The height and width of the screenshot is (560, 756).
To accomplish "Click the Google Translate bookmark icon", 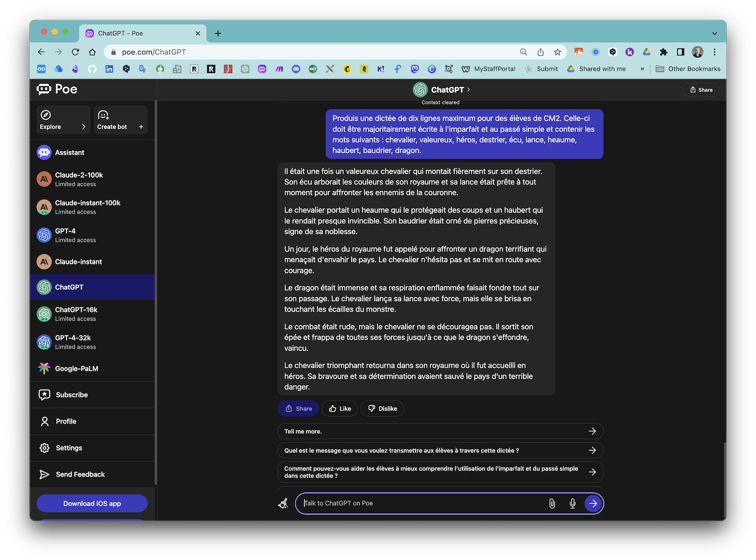I will [143, 69].
